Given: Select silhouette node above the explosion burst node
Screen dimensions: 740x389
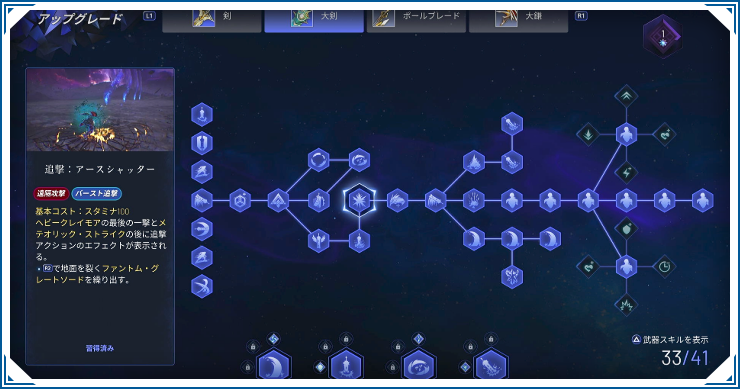Looking at the screenshot, I should point(626,267).
